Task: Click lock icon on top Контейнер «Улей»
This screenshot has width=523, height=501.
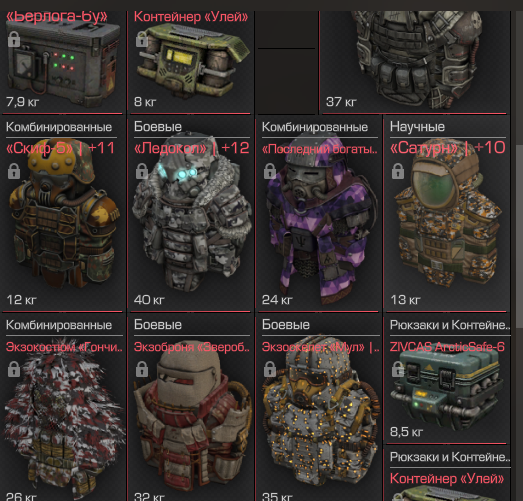Action: (142, 39)
